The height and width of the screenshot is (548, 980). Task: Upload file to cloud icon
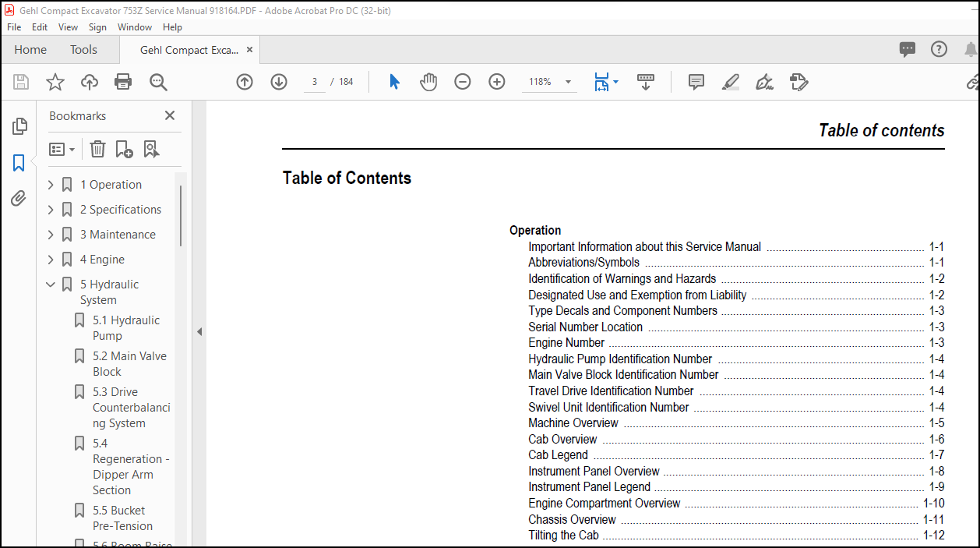pyautogui.click(x=90, y=82)
